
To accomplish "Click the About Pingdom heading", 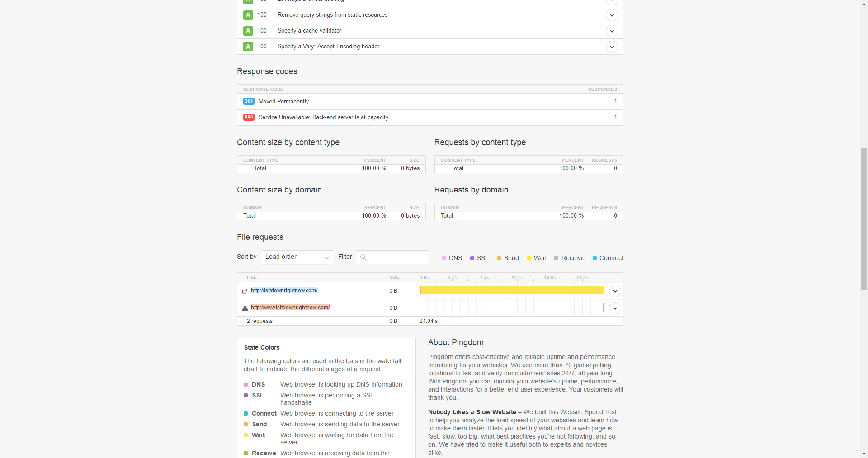I will point(456,342).
